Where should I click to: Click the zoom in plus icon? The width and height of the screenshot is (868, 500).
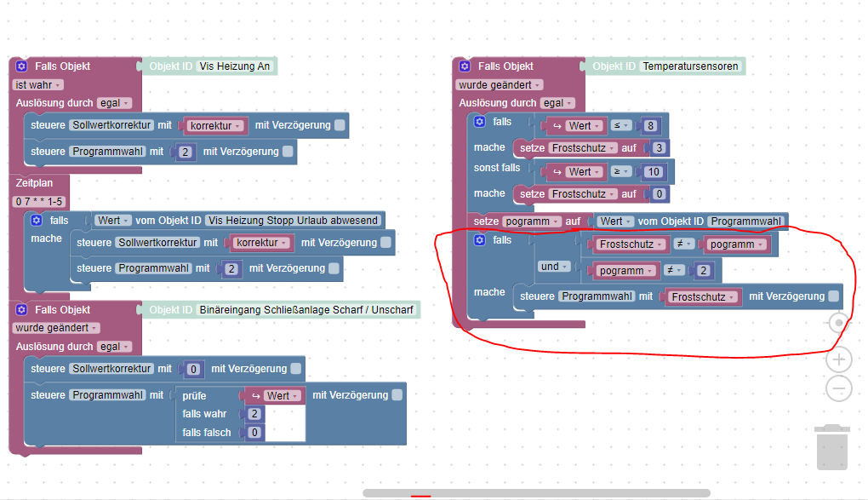(839, 359)
